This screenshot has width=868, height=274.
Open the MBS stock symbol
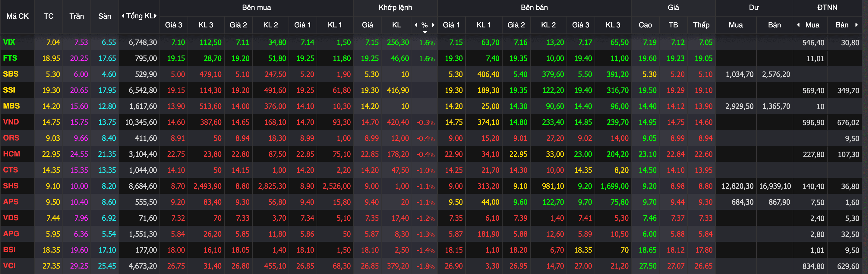pos(11,106)
